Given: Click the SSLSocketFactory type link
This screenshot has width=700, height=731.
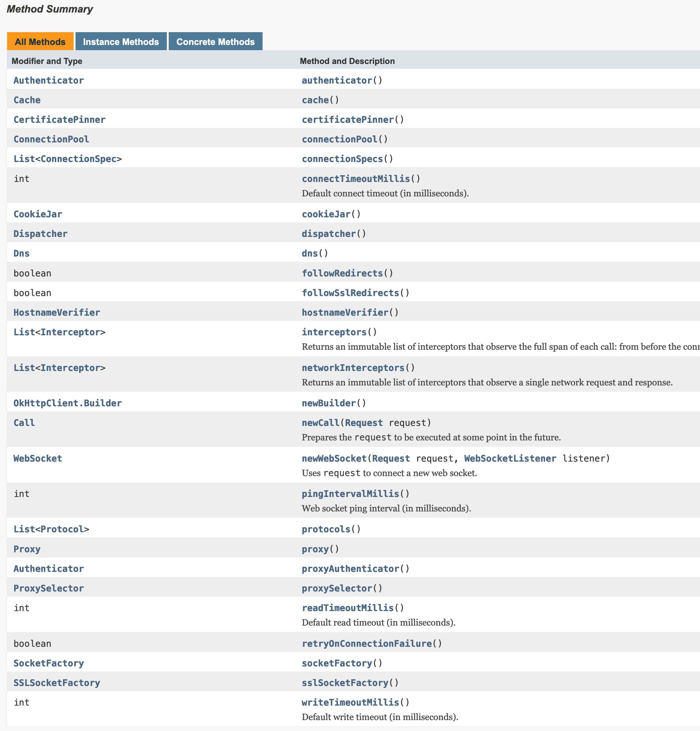Looking at the screenshot, I should [57, 683].
